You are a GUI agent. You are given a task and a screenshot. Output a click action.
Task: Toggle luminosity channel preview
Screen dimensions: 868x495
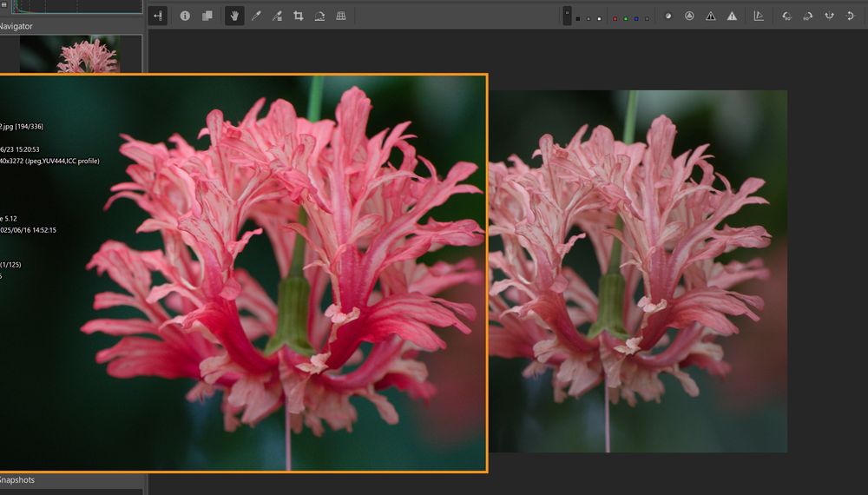[647, 19]
